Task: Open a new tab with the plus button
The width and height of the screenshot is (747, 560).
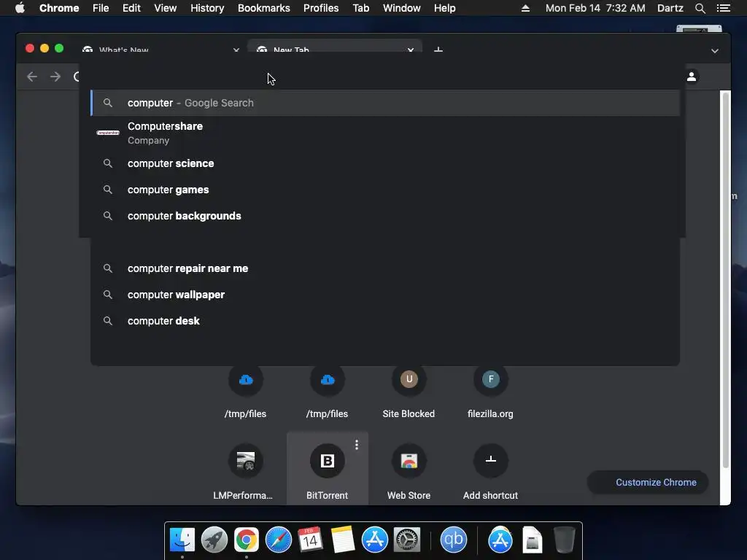Action: pyautogui.click(x=438, y=50)
